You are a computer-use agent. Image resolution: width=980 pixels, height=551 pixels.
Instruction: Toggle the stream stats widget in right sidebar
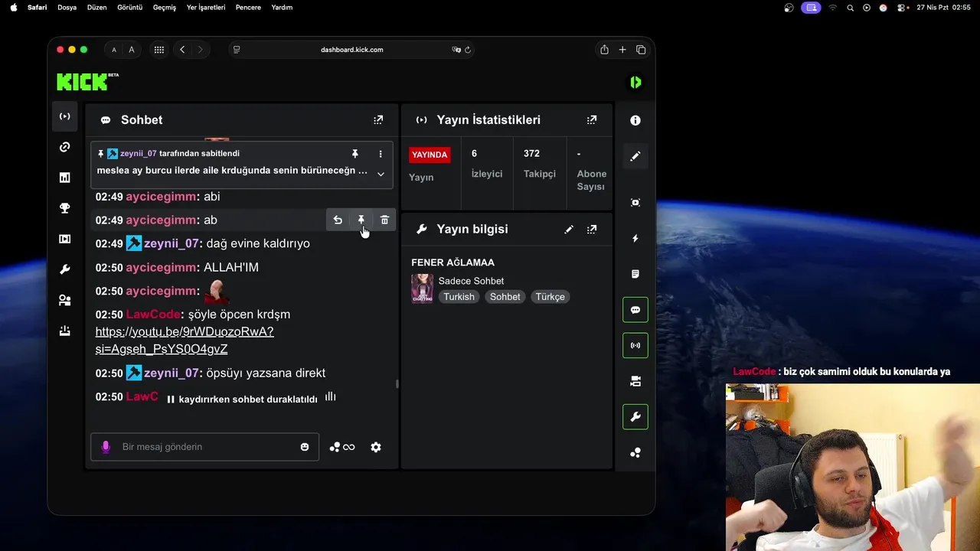point(635,345)
